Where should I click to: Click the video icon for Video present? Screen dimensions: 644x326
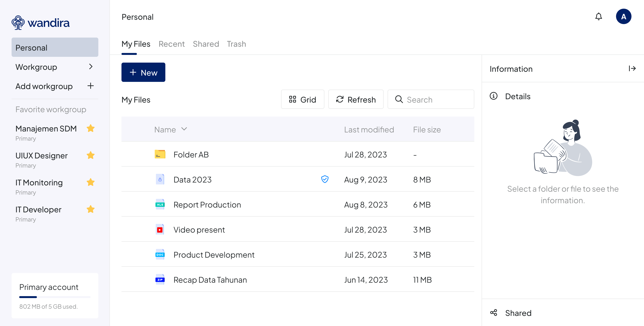tap(160, 229)
